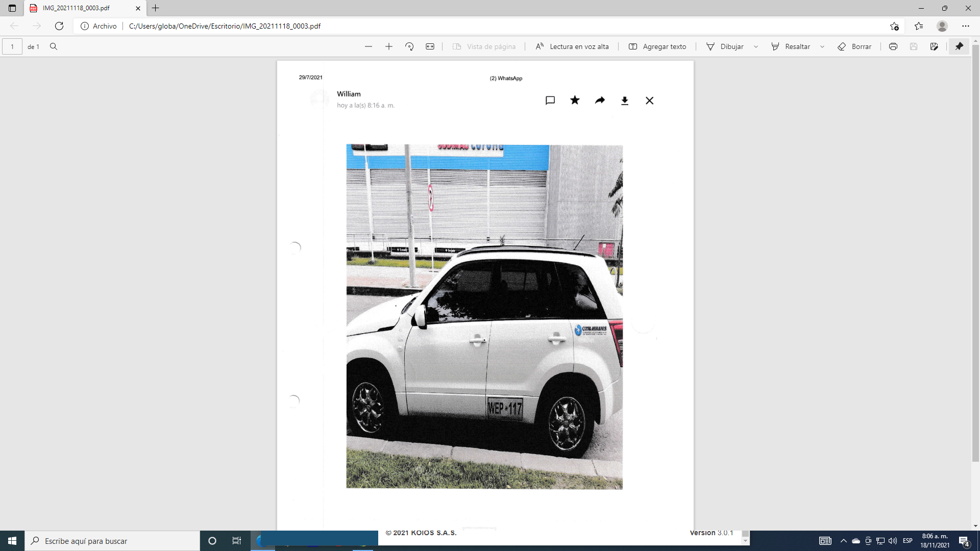980x551 pixels.
Task: Print the PDF document
Action: tap(893, 46)
